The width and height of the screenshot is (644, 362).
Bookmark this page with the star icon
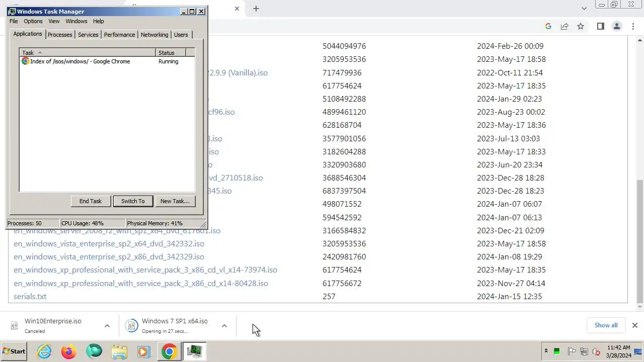pos(581,26)
